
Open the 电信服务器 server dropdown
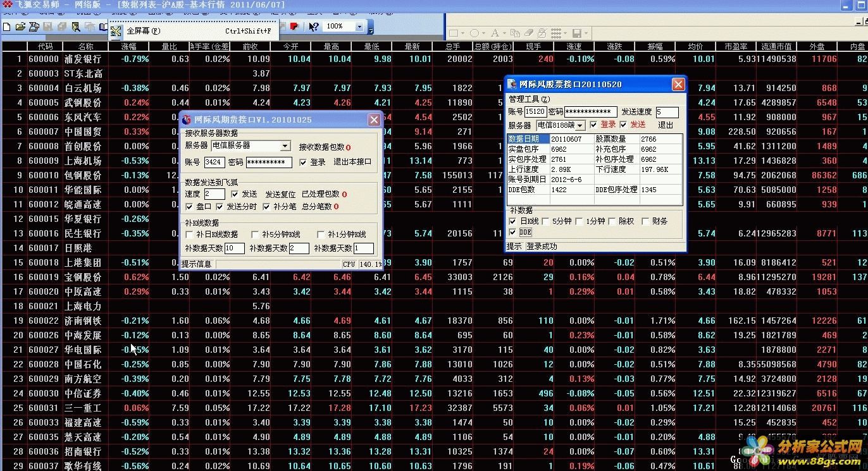pos(285,146)
